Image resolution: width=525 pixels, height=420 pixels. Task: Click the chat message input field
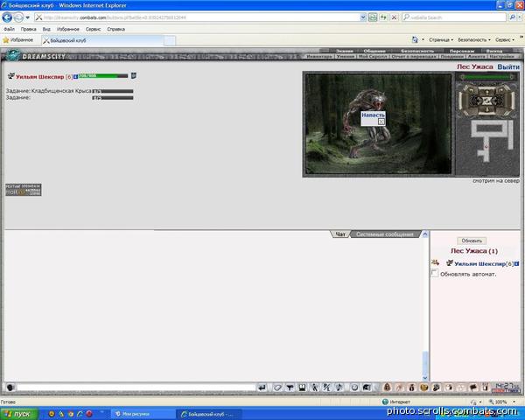click(136, 388)
